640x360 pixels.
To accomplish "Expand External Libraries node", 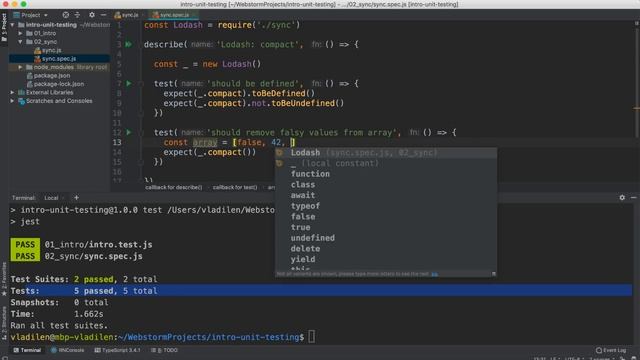I will [x=13, y=93].
